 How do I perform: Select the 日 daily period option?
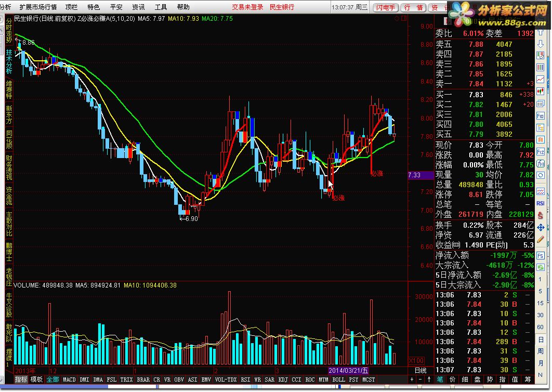(541, 339)
